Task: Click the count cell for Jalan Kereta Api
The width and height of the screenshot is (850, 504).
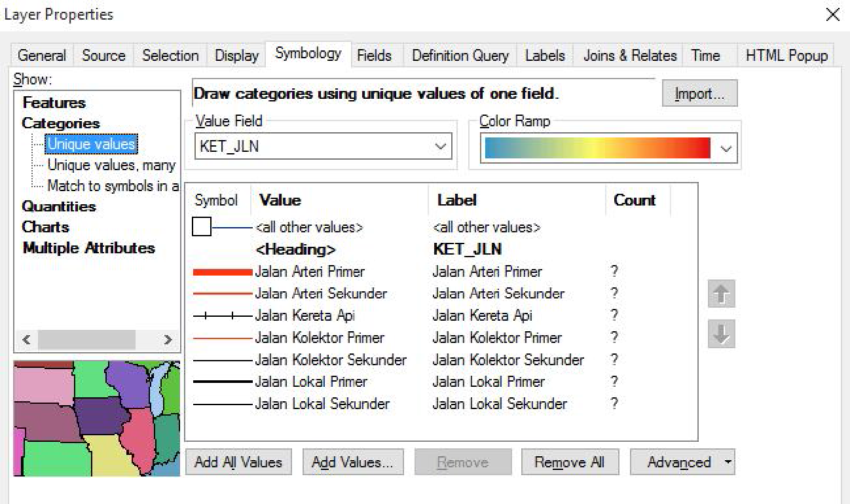Action: [614, 315]
